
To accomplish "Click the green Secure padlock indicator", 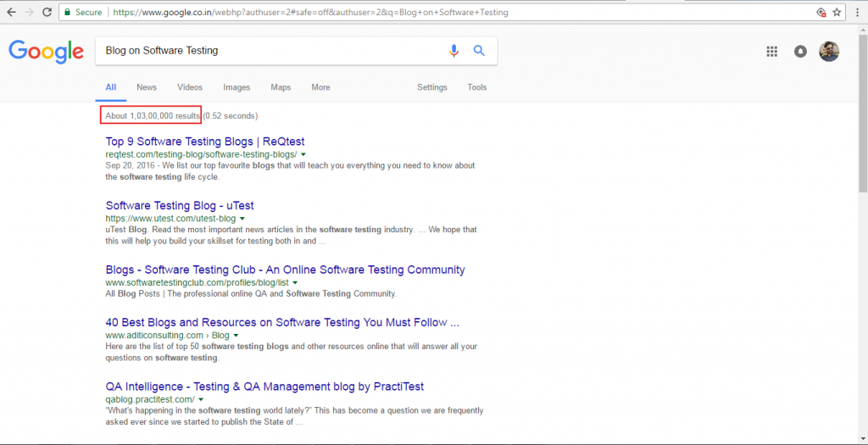I will [83, 12].
